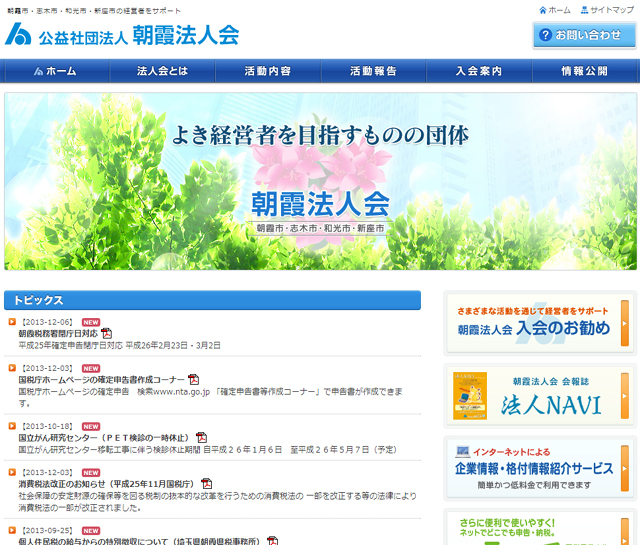
Task: Click the orange arrow on the 入会のお勧め banner
Action: click(625, 322)
